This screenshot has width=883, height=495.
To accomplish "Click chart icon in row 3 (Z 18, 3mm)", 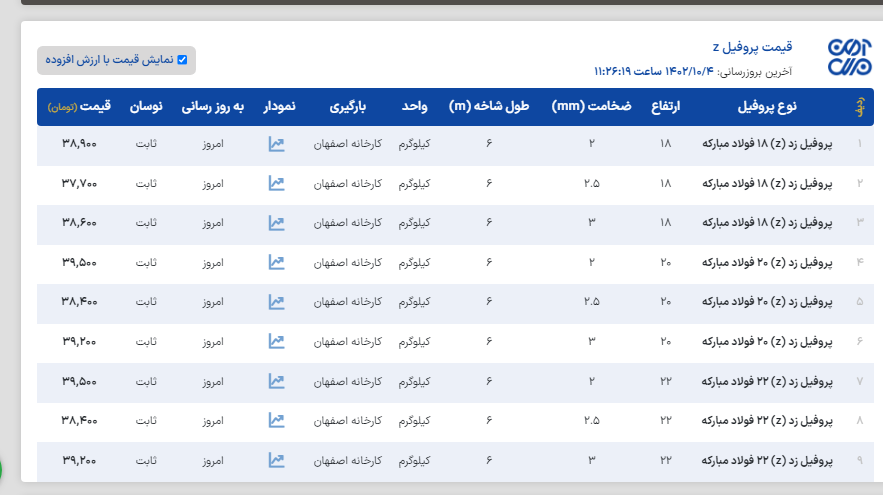I will [277, 222].
